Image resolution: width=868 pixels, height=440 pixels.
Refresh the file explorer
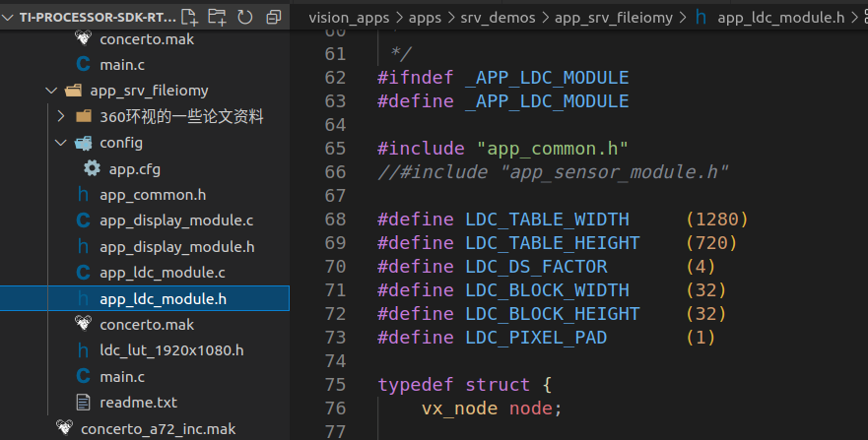[x=245, y=17]
